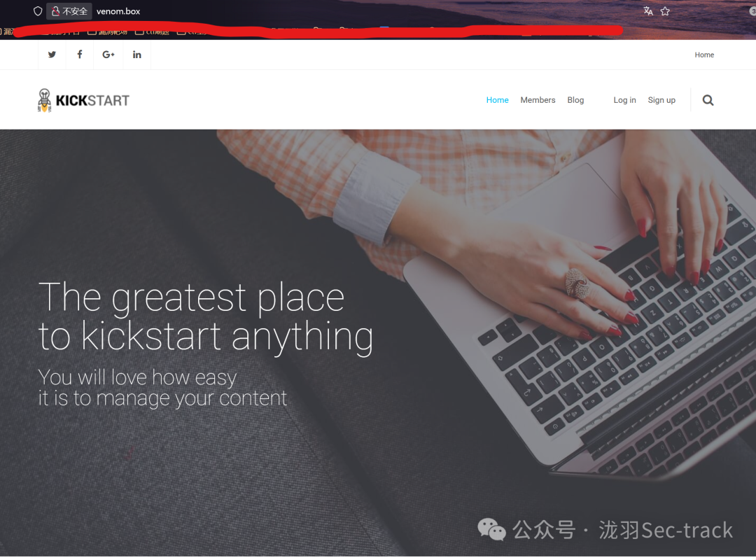Click the Sign up link
Screen dimensions: 756x560
pyautogui.click(x=661, y=100)
